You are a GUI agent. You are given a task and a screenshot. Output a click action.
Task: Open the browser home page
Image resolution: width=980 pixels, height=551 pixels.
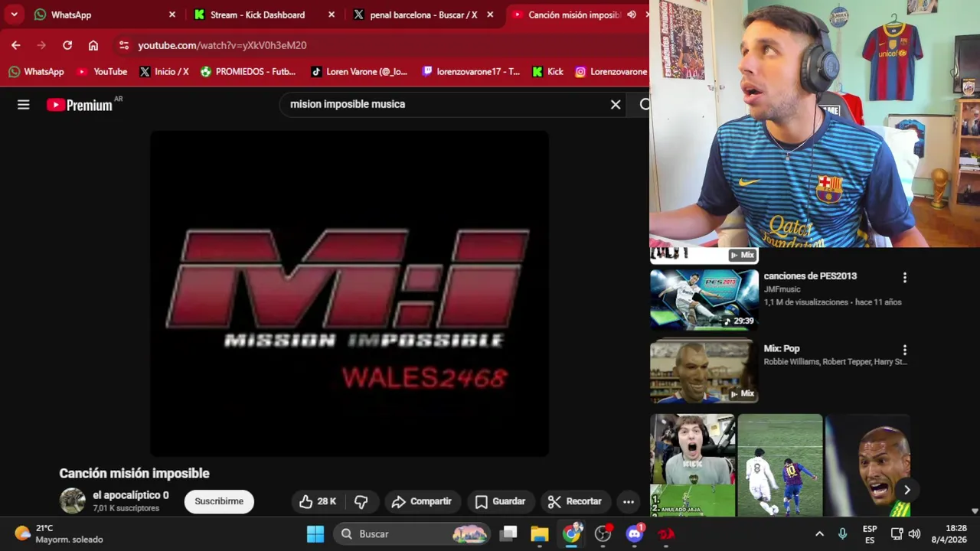point(93,45)
